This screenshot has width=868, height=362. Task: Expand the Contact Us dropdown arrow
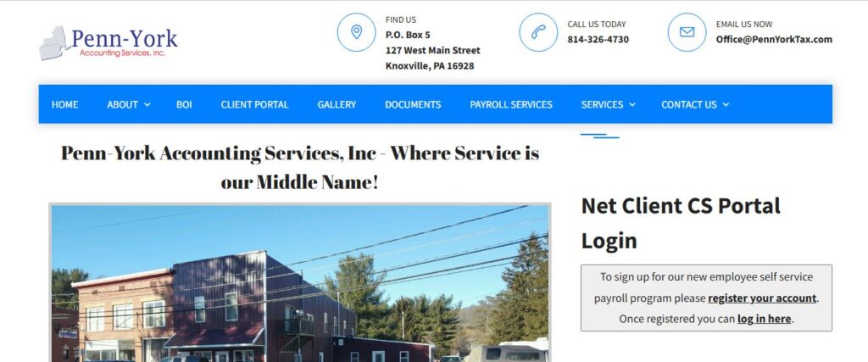point(726,104)
